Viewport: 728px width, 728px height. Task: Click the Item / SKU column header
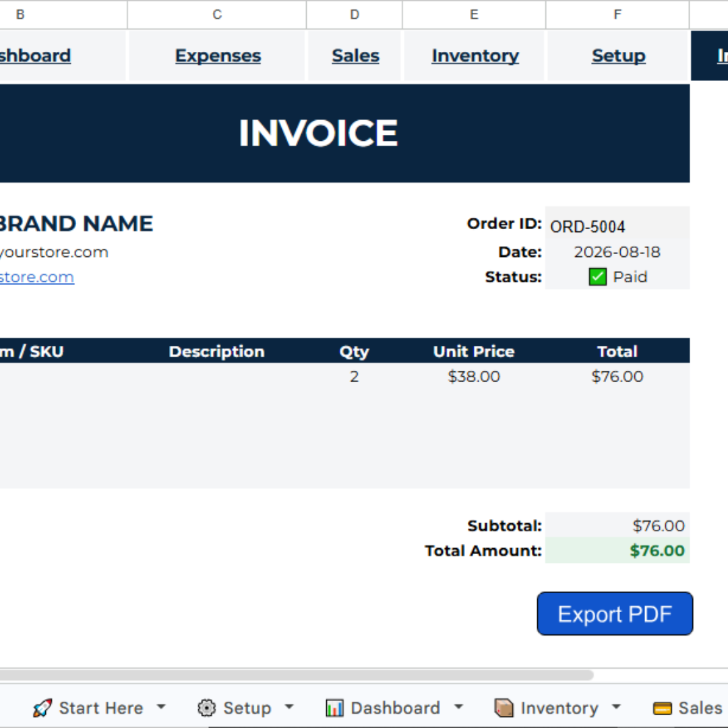click(x=32, y=351)
